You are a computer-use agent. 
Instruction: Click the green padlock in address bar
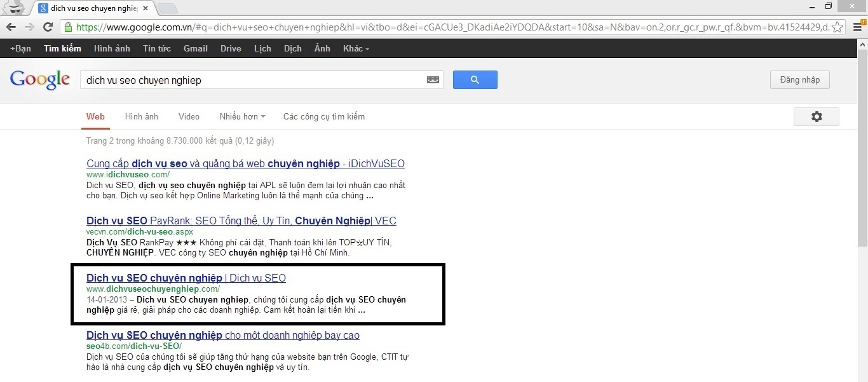[68, 27]
